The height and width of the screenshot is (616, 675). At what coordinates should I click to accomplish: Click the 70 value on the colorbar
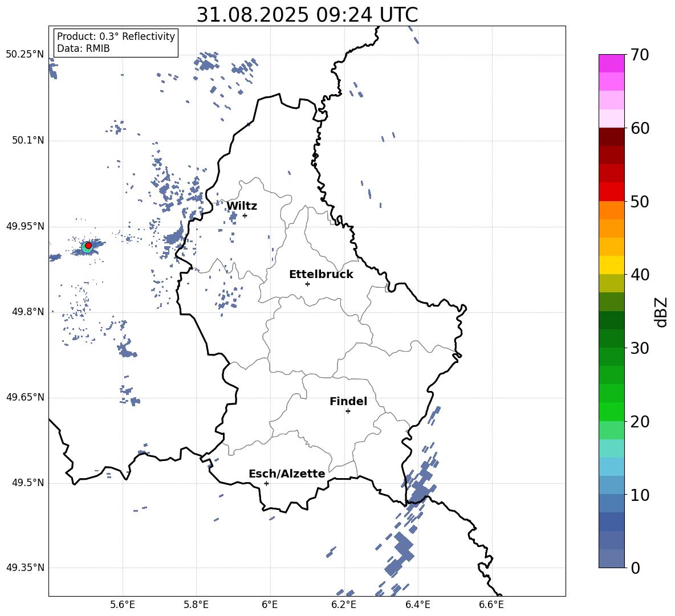click(640, 55)
